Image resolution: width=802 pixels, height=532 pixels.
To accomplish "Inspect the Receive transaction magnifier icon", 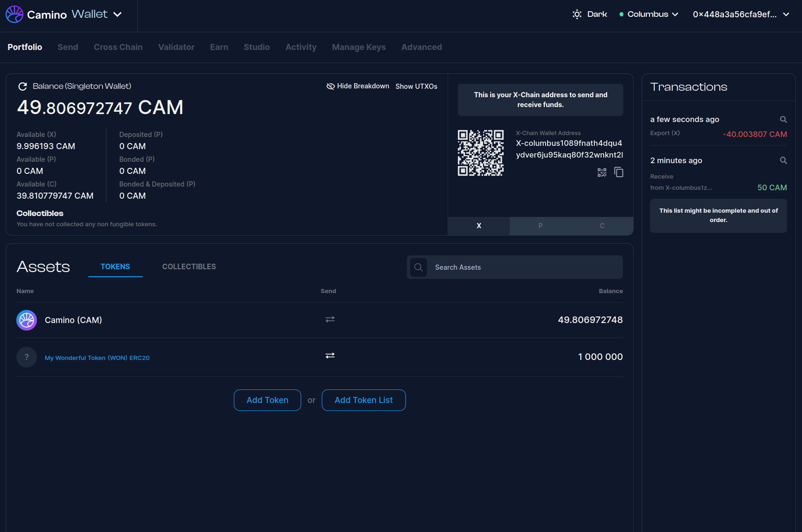I will coord(783,161).
